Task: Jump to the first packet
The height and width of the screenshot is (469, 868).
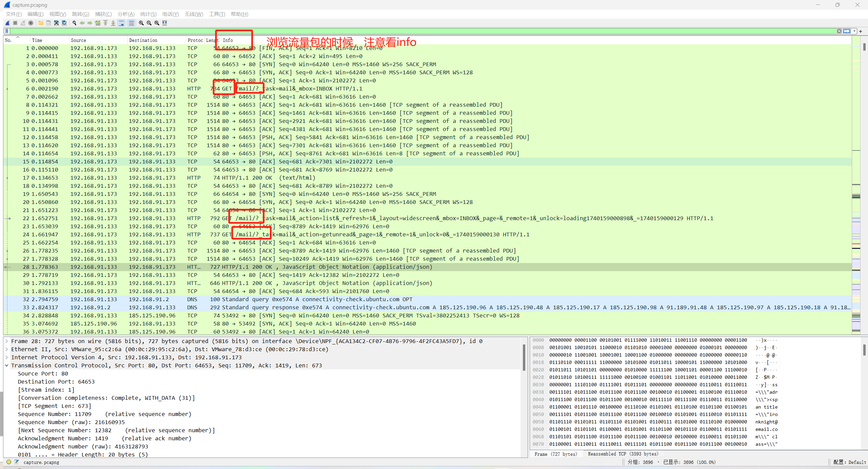Action: (x=105, y=23)
